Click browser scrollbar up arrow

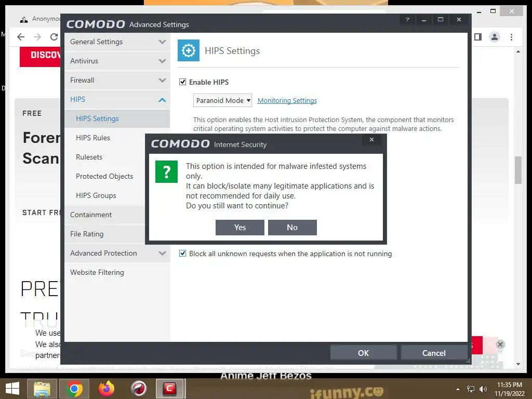click(518, 51)
